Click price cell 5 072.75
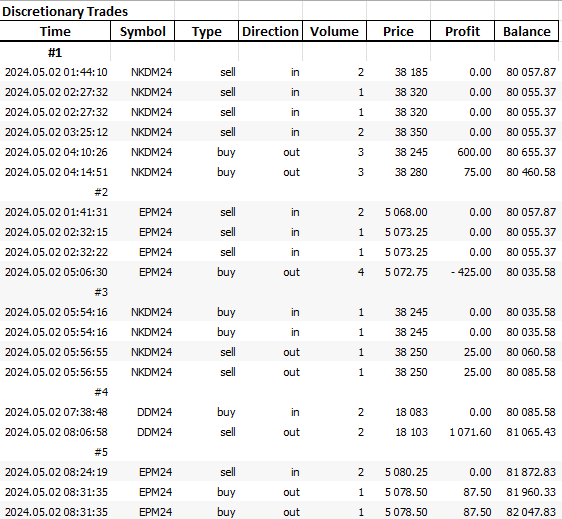Viewport: 562px width, 519px height. (406, 272)
